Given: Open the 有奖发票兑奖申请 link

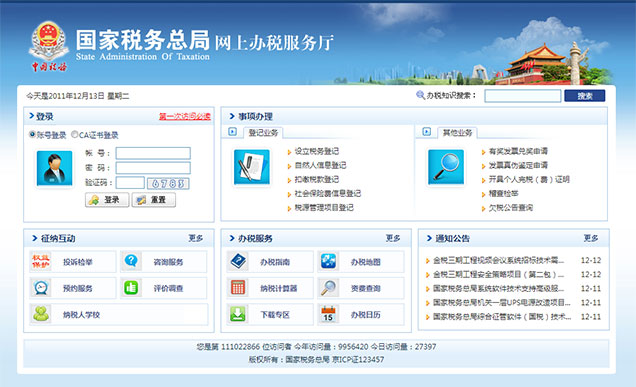Looking at the screenshot, I should [x=518, y=151].
